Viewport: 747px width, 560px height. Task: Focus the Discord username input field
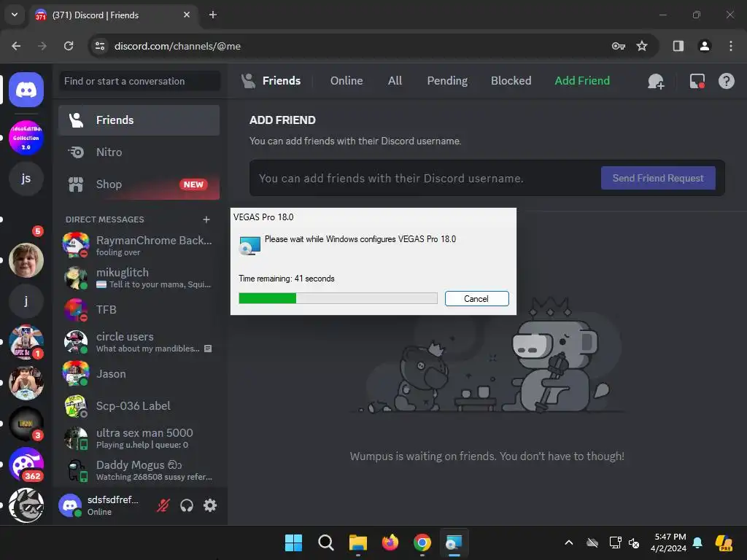pyautogui.click(x=424, y=178)
